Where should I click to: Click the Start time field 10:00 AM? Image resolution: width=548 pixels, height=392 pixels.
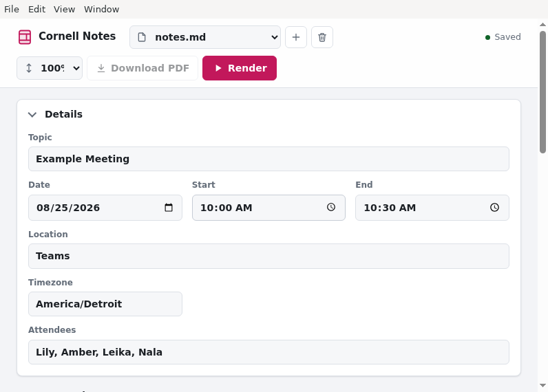coord(268,208)
